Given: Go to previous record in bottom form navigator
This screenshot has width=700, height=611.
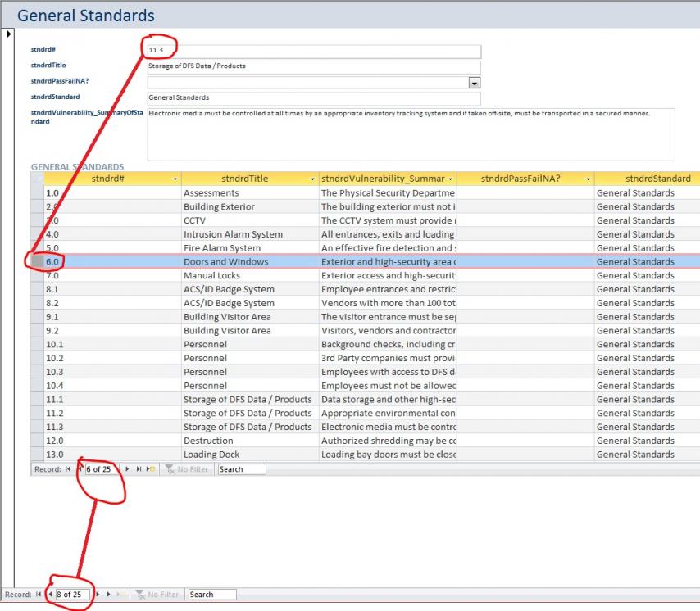Looking at the screenshot, I should coord(49,595).
